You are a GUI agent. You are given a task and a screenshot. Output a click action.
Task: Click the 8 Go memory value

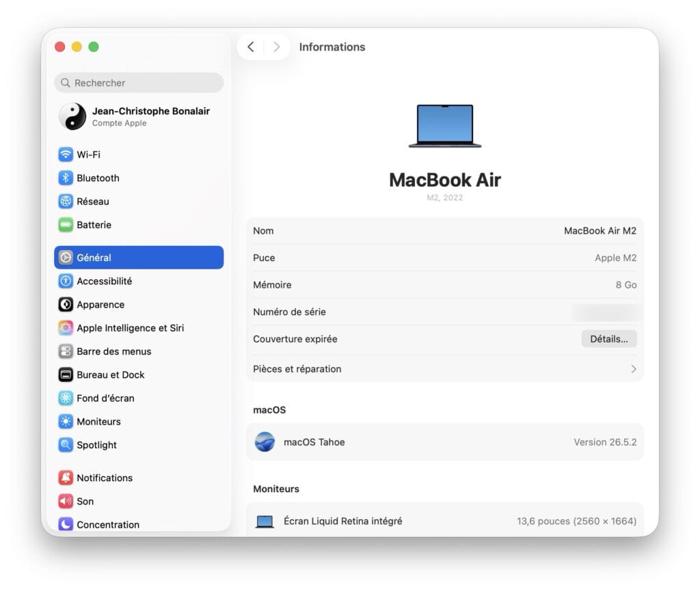point(626,285)
